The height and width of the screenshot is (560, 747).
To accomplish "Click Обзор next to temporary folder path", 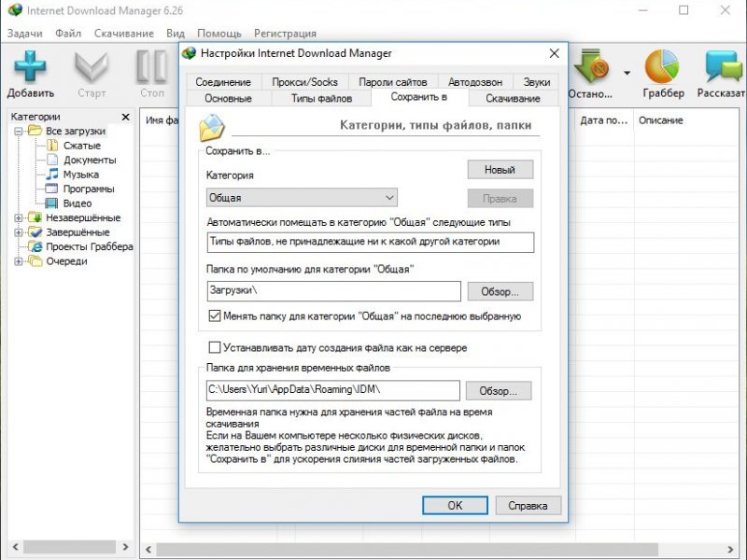I will 499,390.
